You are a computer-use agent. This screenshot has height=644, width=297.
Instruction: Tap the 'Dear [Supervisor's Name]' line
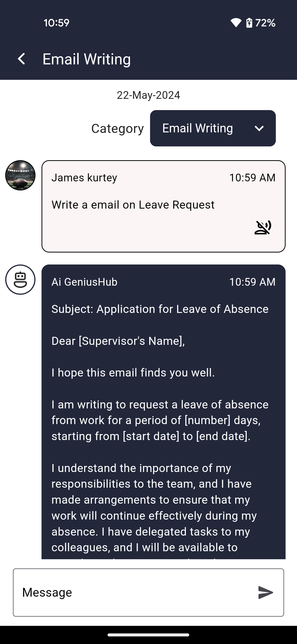click(118, 341)
